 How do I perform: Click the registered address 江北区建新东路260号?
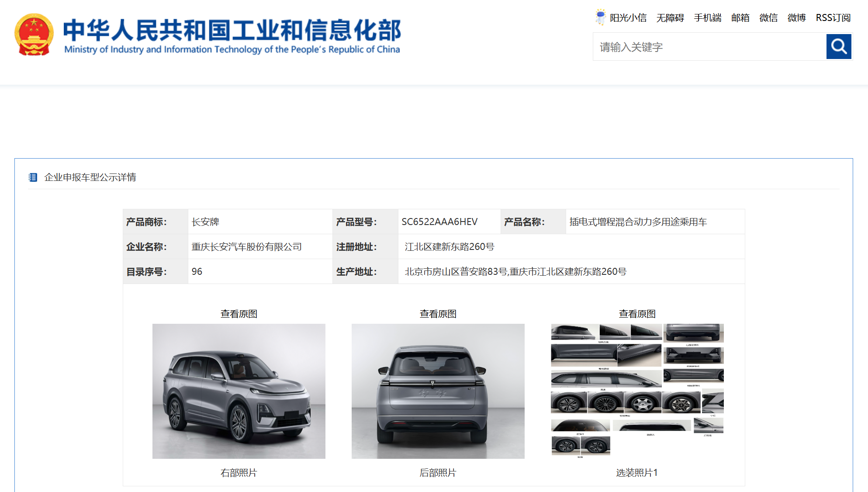point(450,247)
